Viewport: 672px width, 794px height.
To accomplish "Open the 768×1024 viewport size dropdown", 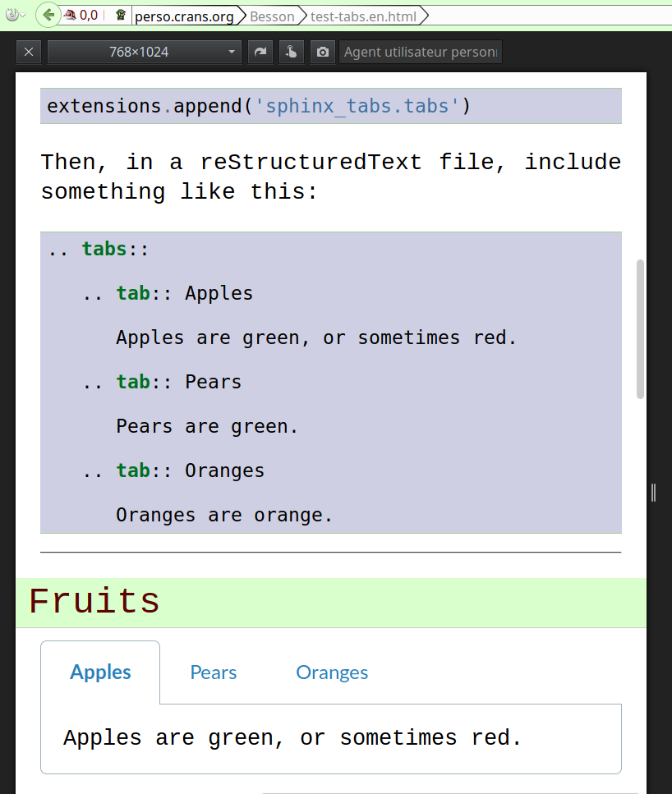I will pyautogui.click(x=145, y=52).
